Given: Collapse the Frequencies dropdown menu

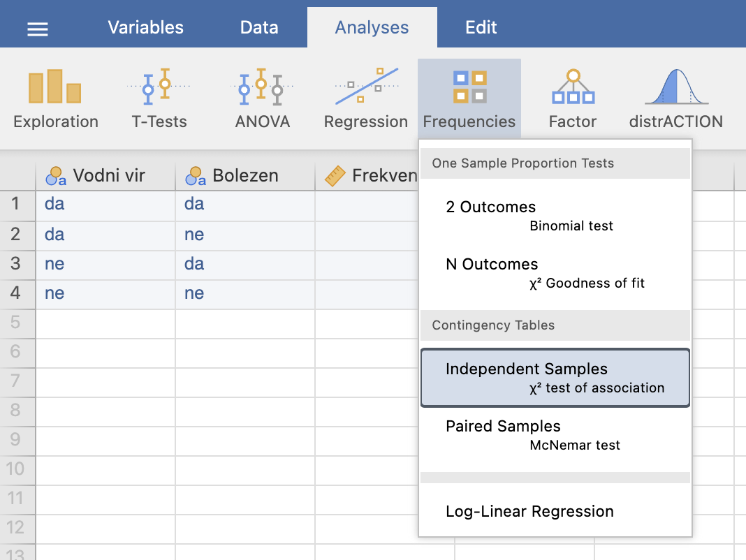Looking at the screenshot, I should point(469,99).
